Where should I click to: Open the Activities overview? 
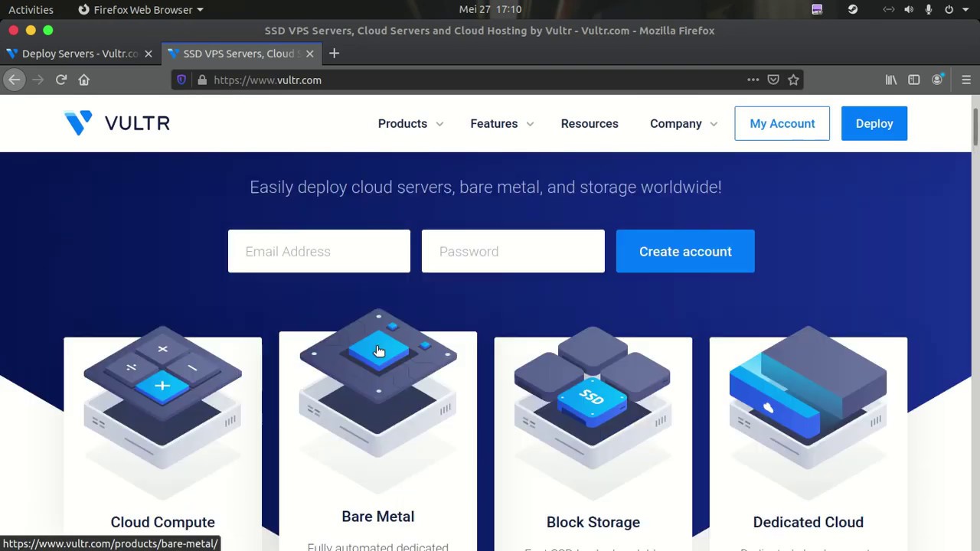[x=31, y=9]
